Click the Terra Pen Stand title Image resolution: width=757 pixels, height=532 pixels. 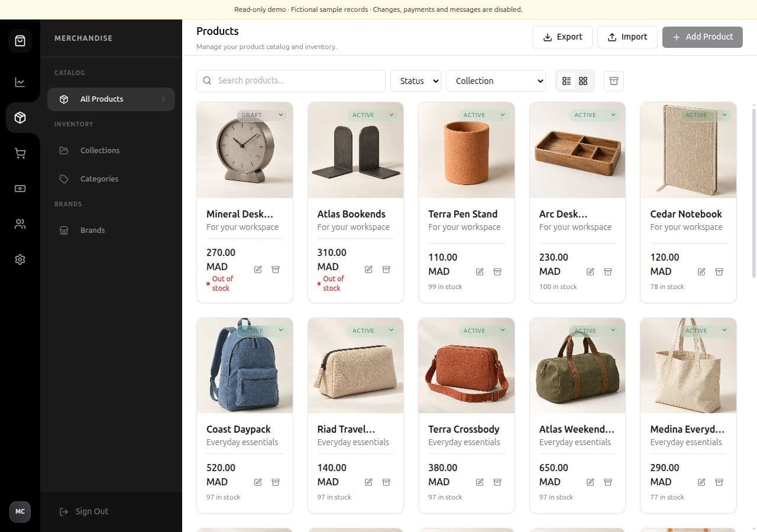click(x=463, y=214)
